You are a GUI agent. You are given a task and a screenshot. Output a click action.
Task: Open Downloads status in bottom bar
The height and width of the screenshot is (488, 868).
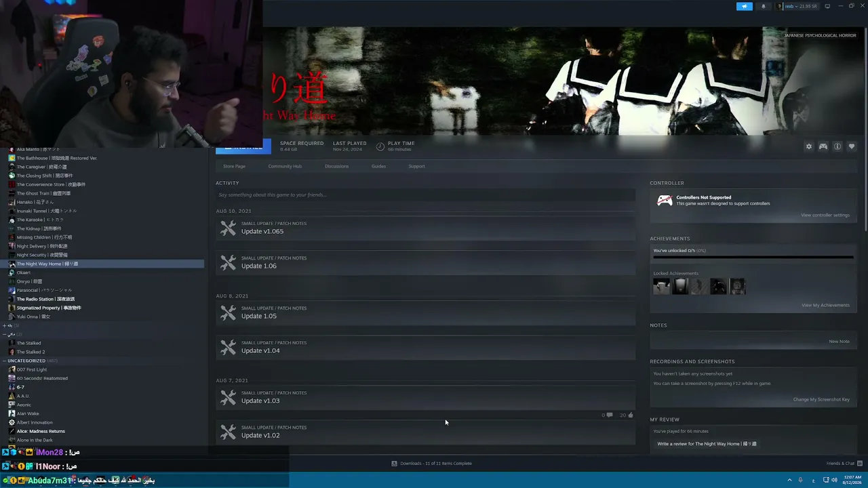[436, 464]
